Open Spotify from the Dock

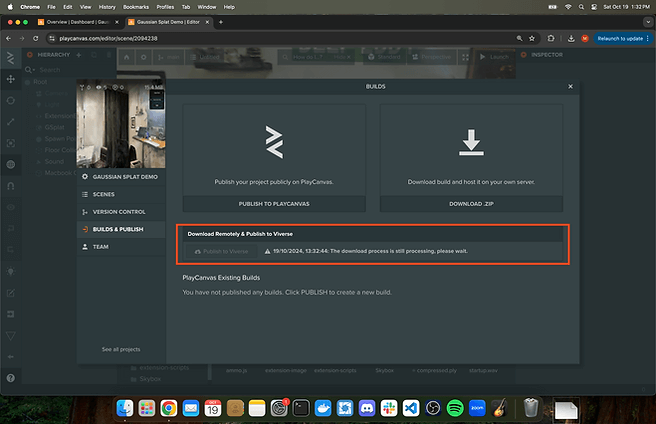[454, 408]
